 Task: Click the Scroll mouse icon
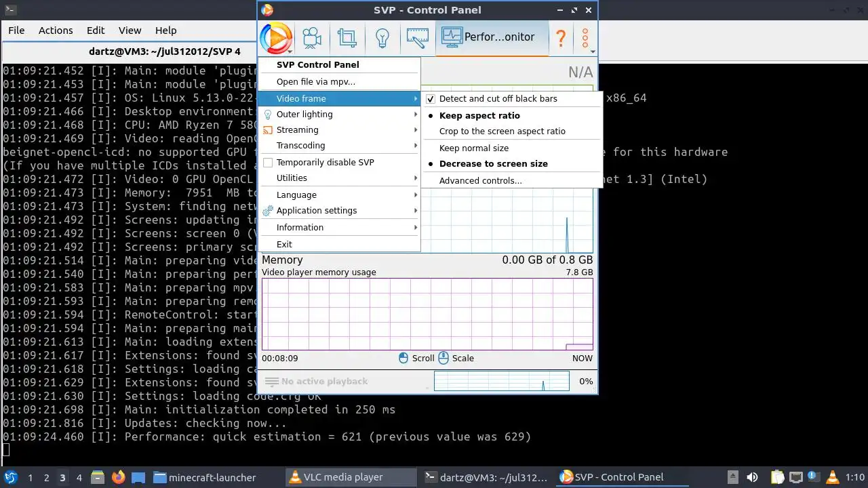(403, 358)
